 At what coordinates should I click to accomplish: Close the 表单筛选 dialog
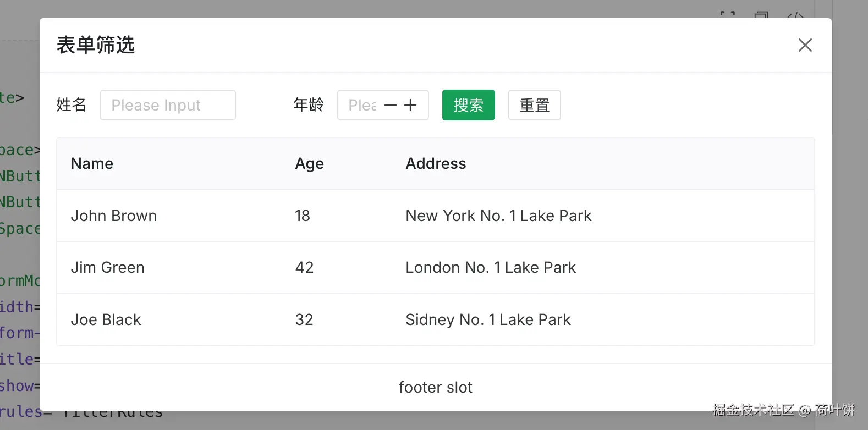pos(805,45)
